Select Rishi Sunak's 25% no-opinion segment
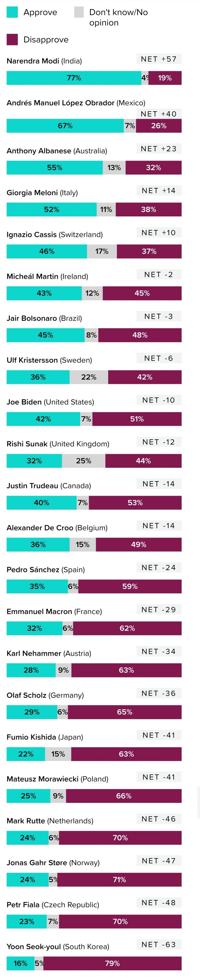Image resolution: width=200 pixels, height=980 pixels. pos(83,461)
